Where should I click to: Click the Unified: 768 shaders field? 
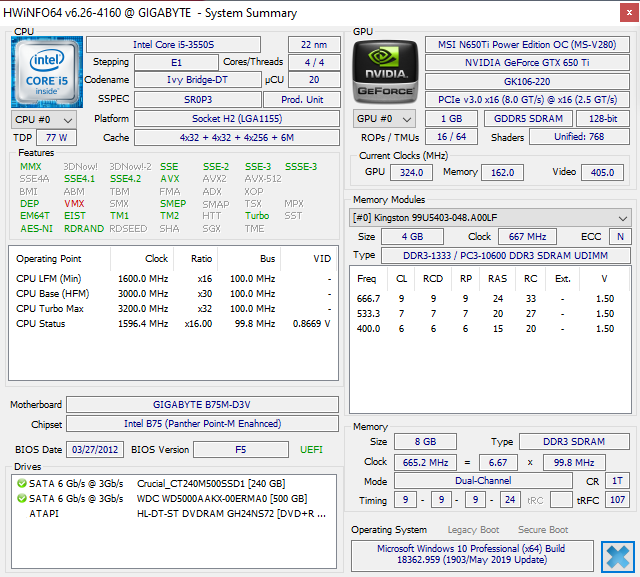[579, 137]
